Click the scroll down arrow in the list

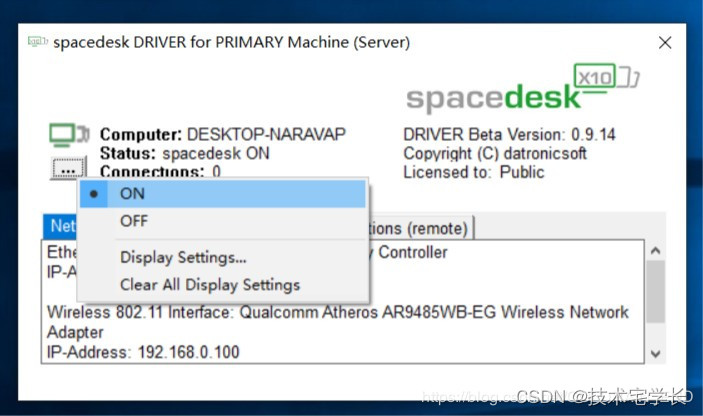point(655,354)
